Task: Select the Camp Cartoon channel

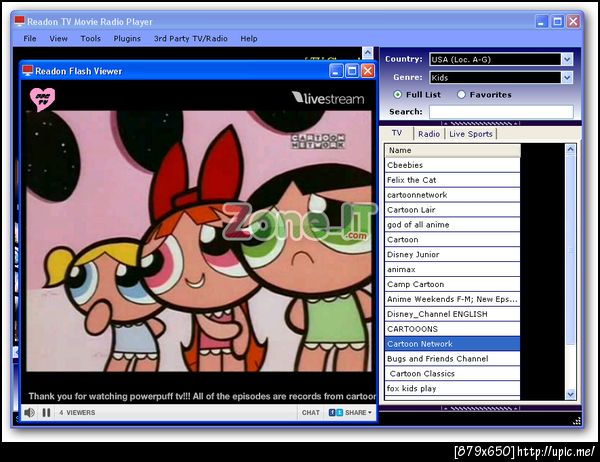Action: [452, 284]
